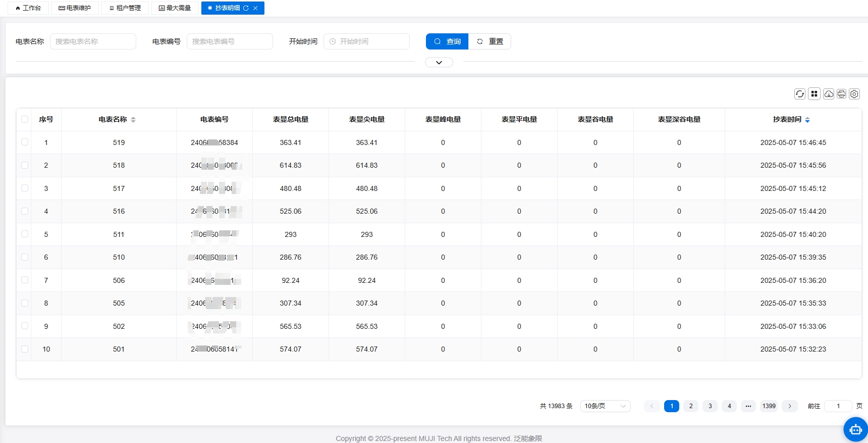Image resolution: width=868 pixels, height=443 pixels.
Task: Check the row for meter 519
Action: click(25, 142)
